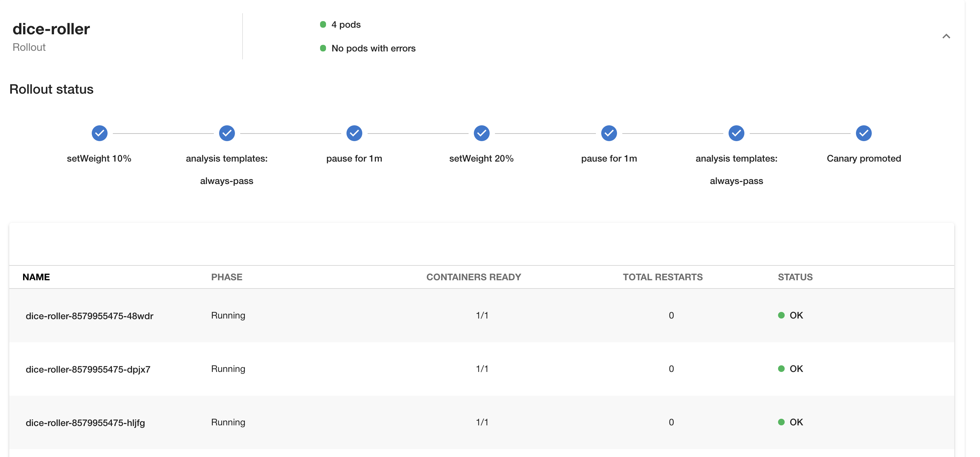980x457 pixels.
Task: Click the green dot beside 4 pods
Action: pos(323,25)
